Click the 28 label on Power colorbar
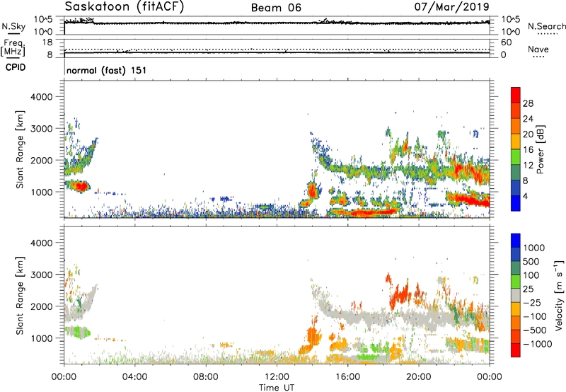This screenshot has width=566, height=392. [528, 103]
